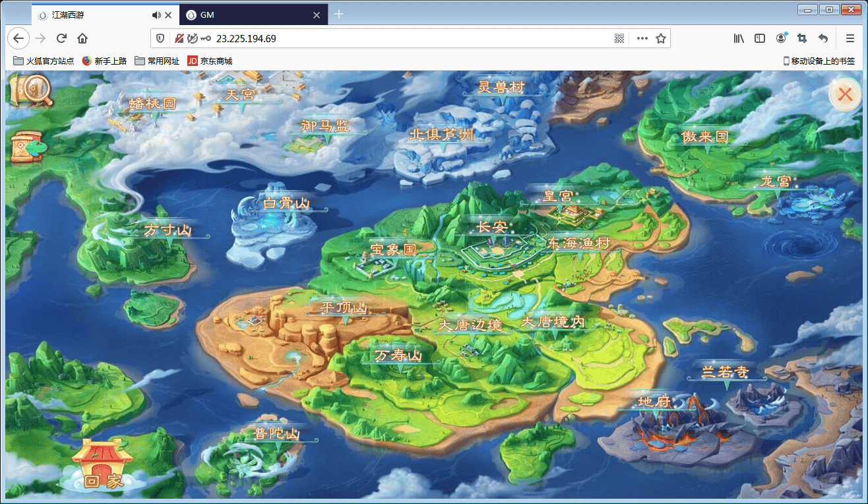The height and width of the screenshot is (504, 868).
Task: Travel to 傲来国
Action: (x=706, y=137)
